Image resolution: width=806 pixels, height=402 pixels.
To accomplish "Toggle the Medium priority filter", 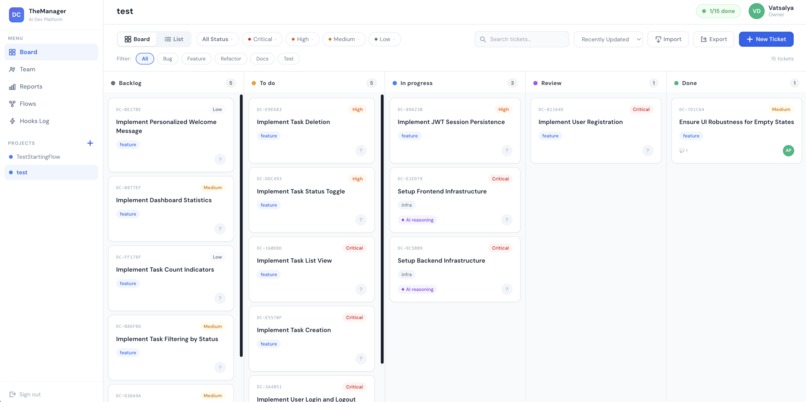I will [344, 39].
